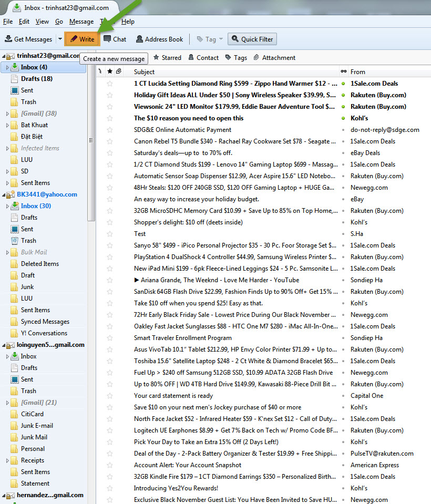
Task: Select the Drafts (18) folder icon
Action: coord(15,79)
